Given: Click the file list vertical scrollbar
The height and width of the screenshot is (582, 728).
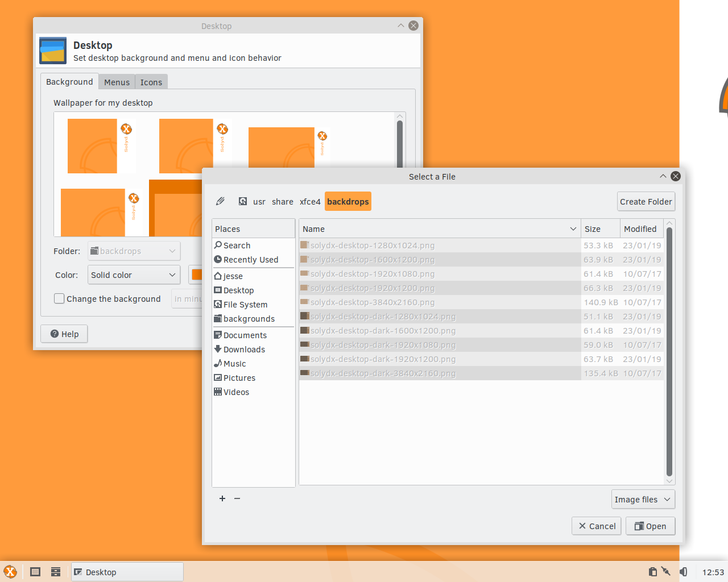Looking at the screenshot, I should [669, 351].
